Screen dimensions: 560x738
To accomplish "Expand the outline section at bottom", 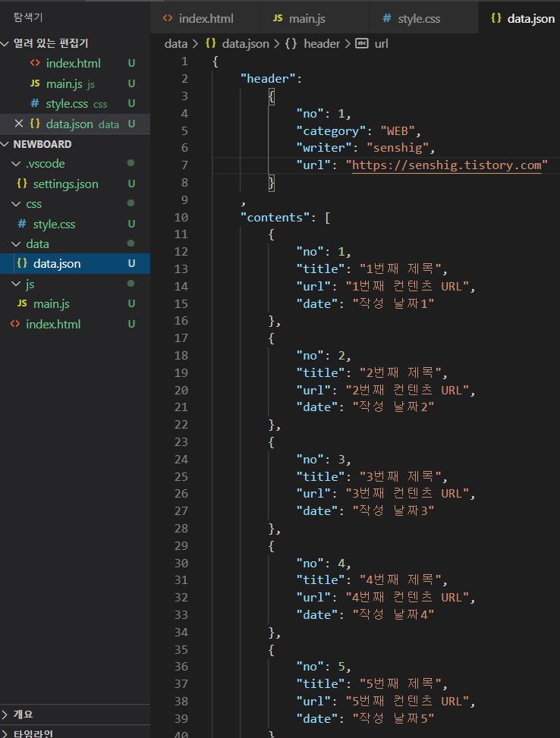I will 6,714.
